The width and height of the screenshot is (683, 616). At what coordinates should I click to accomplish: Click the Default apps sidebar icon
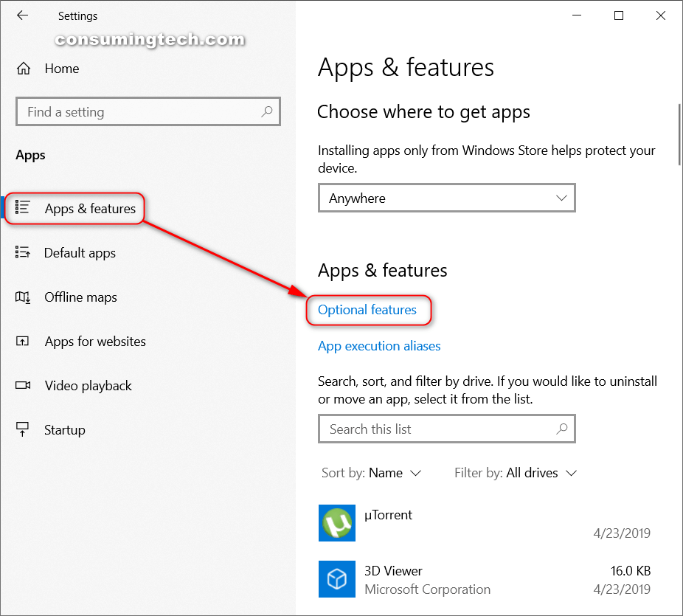point(23,252)
